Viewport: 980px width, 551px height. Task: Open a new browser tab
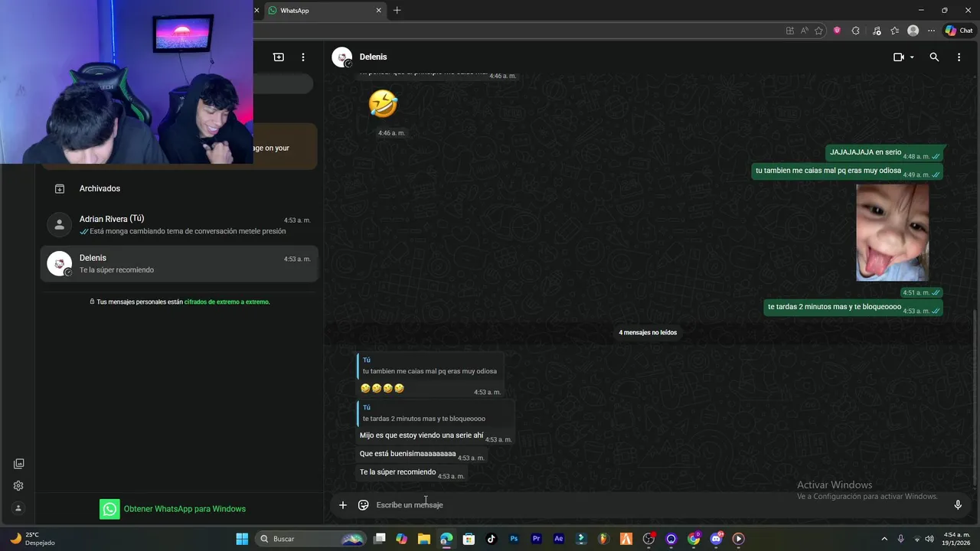coord(397,11)
